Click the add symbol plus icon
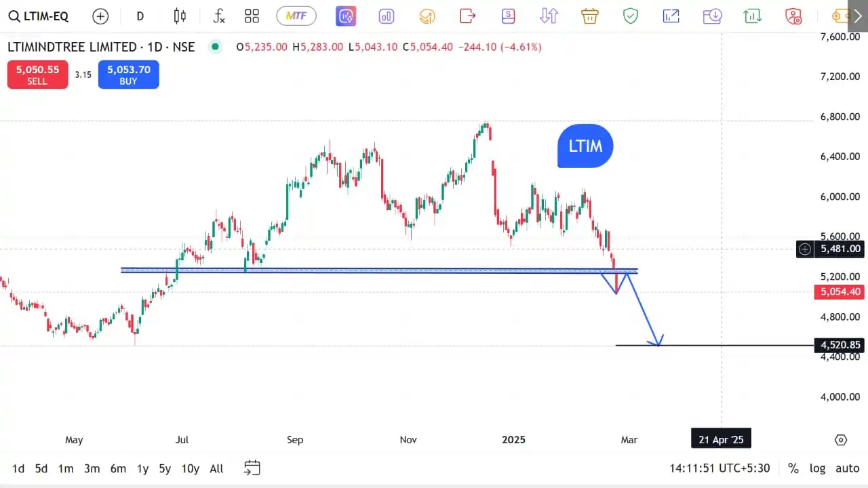This screenshot has height=488, width=868. pyautogui.click(x=100, y=16)
